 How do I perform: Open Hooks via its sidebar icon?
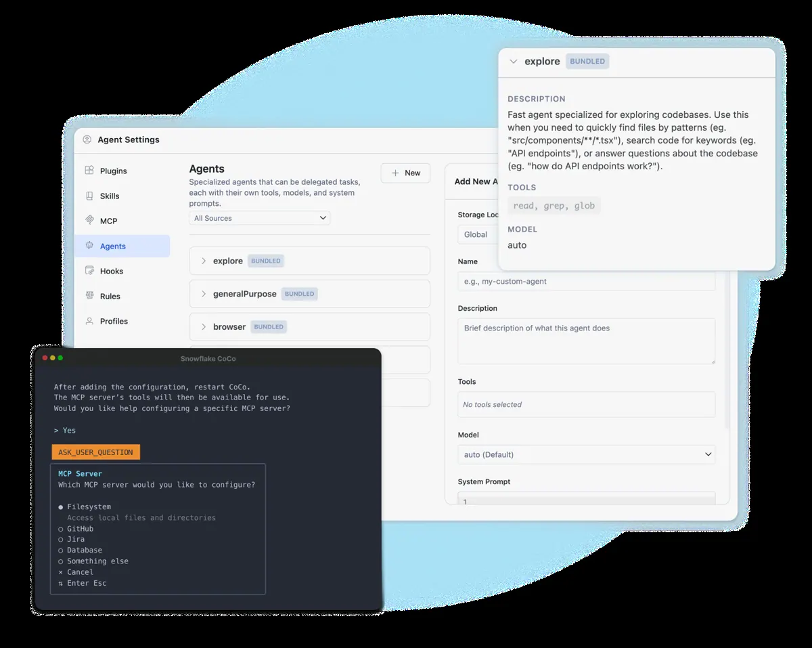tap(89, 271)
